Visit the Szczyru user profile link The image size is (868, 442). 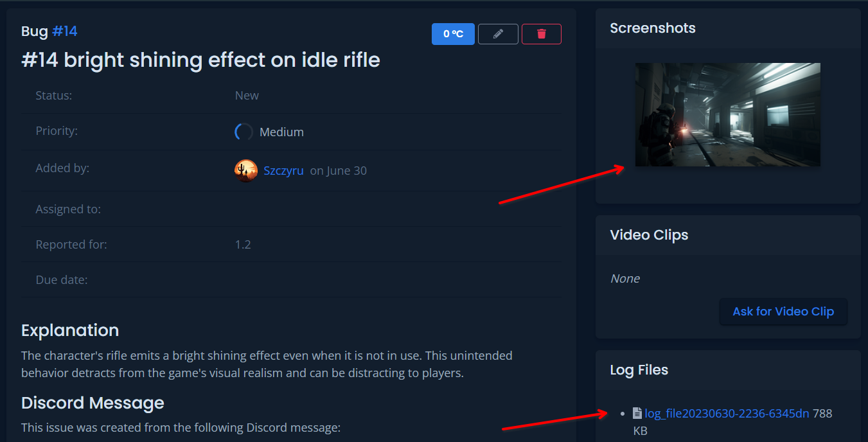tap(283, 171)
